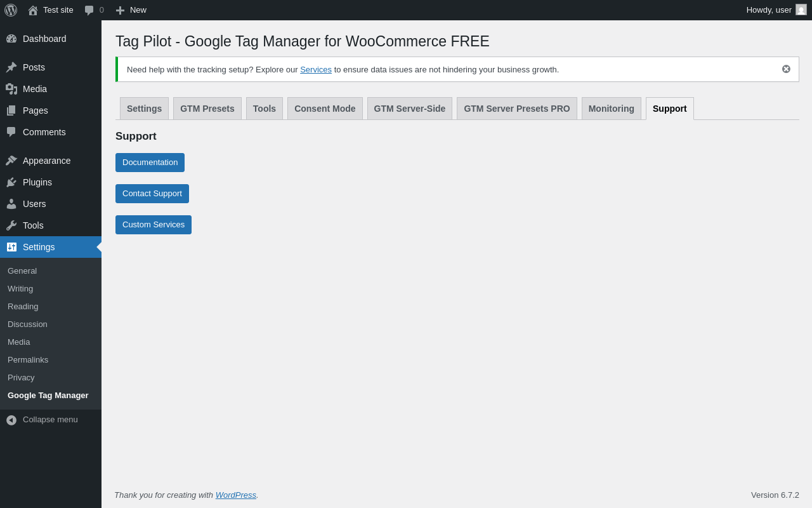Open comments bubble in admin bar
The width and height of the screenshot is (812, 508).
point(89,10)
